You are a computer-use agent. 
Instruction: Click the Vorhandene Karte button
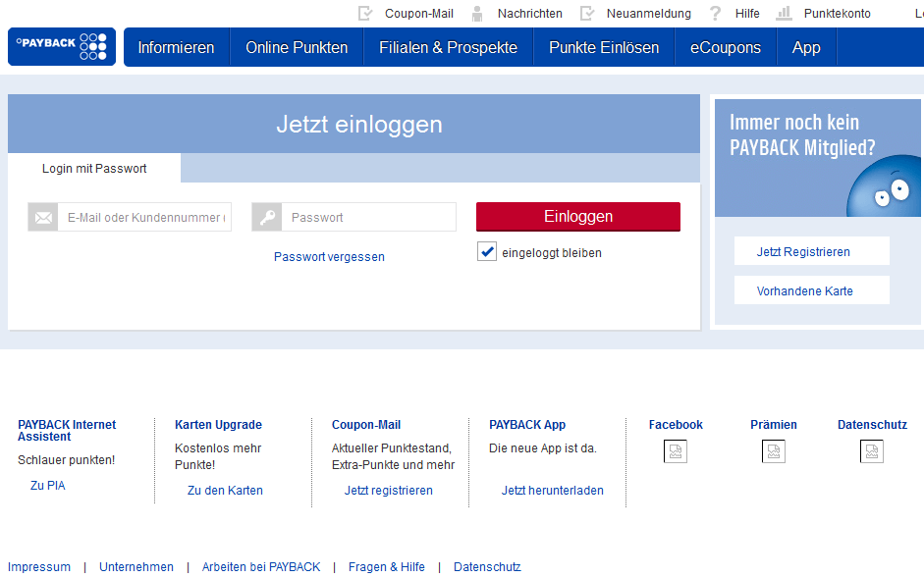811,290
